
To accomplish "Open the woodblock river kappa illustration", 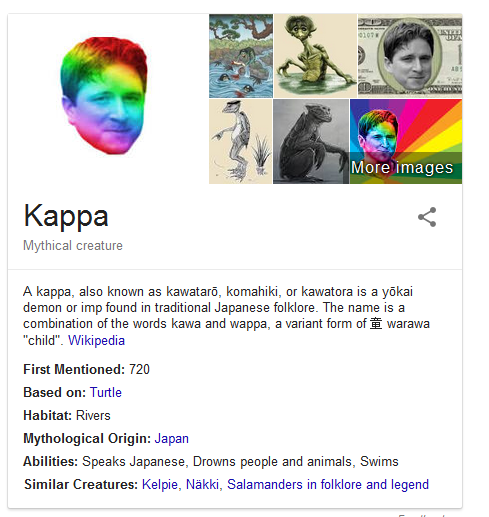I will (241, 56).
